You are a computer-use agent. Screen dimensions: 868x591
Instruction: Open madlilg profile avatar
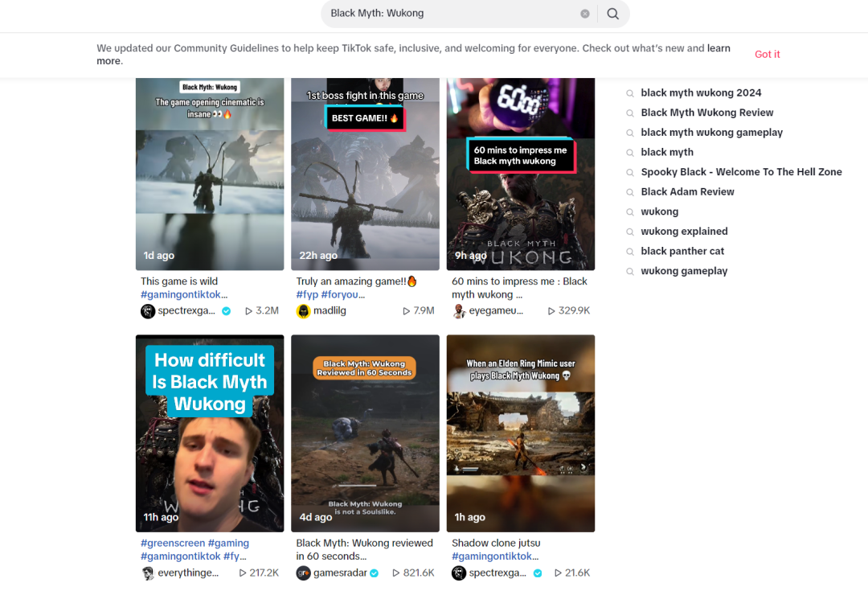tap(303, 311)
